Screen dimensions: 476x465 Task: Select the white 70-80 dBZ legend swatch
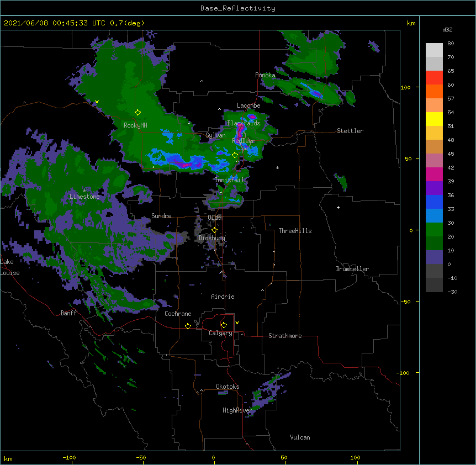[434, 50]
